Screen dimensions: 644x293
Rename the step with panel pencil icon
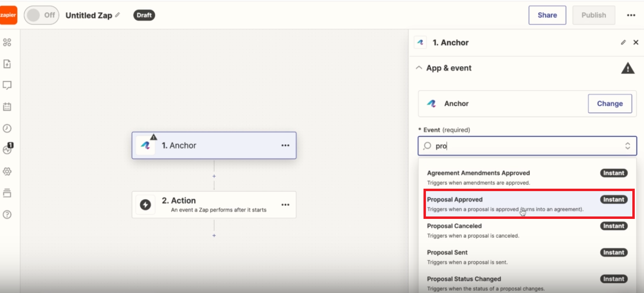coord(623,42)
